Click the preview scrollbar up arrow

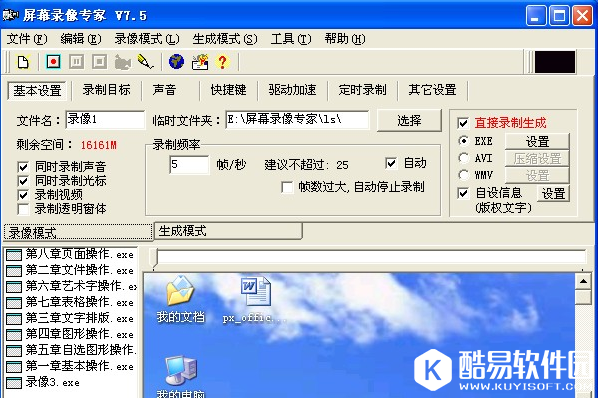tap(583, 282)
